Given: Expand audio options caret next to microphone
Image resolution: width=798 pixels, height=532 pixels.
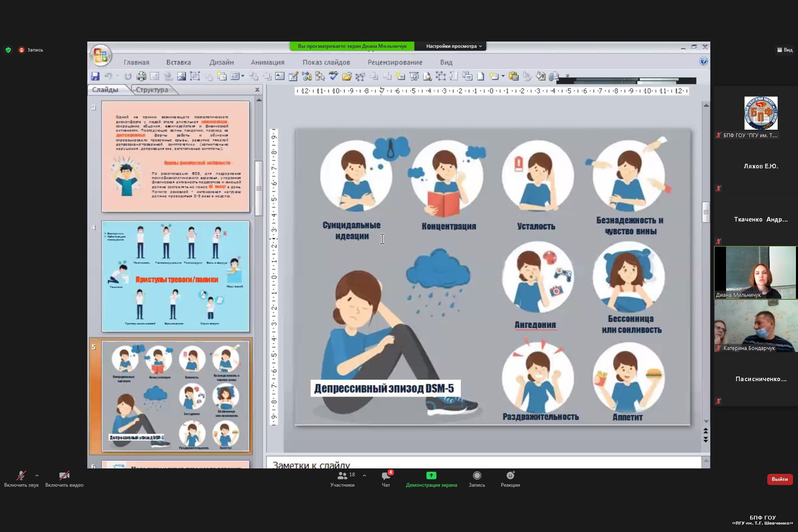Looking at the screenshot, I should pyautogui.click(x=37, y=475).
